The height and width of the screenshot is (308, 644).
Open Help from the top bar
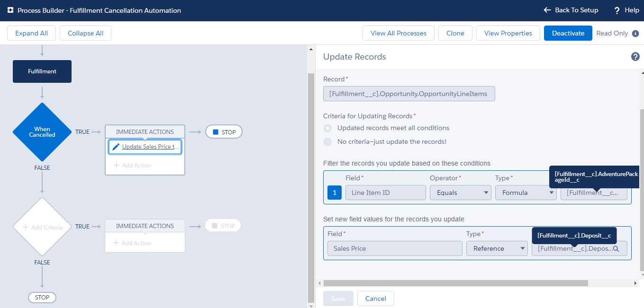coord(626,10)
